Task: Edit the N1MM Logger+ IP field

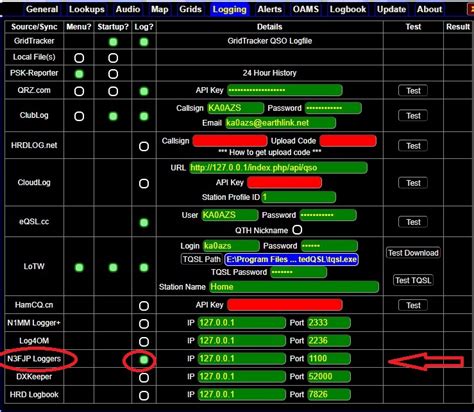Action: [242, 323]
